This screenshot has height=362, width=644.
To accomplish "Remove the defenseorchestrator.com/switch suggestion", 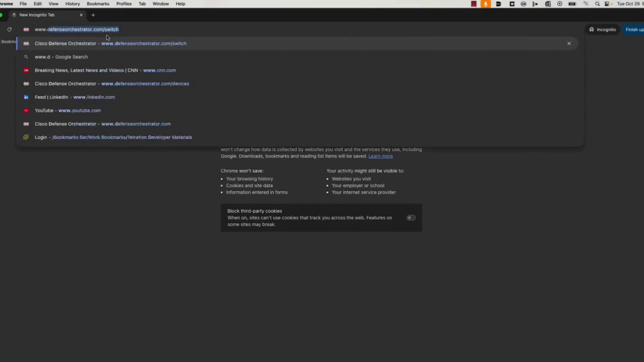I will [x=569, y=44].
